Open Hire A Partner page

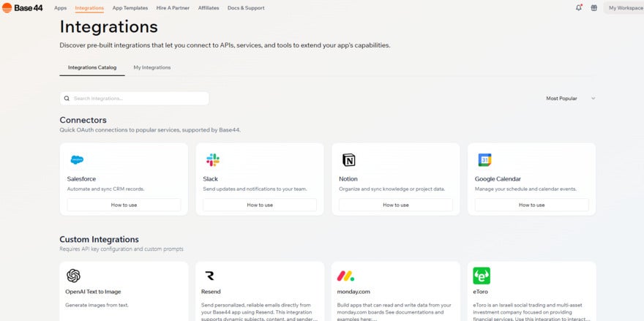pos(173,8)
